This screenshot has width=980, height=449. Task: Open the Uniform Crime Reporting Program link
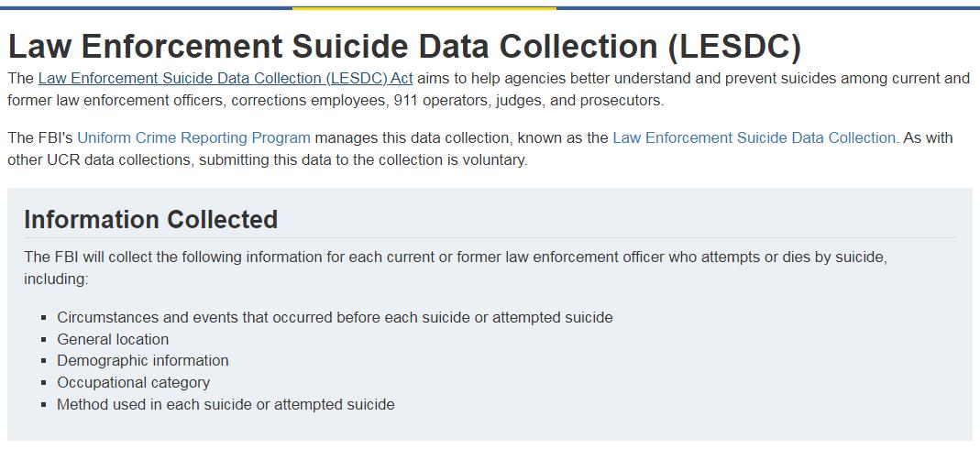click(x=193, y=138)
